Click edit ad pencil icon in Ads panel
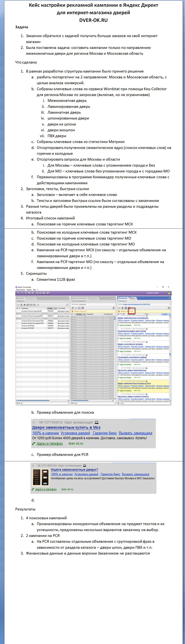 point(122,308)
